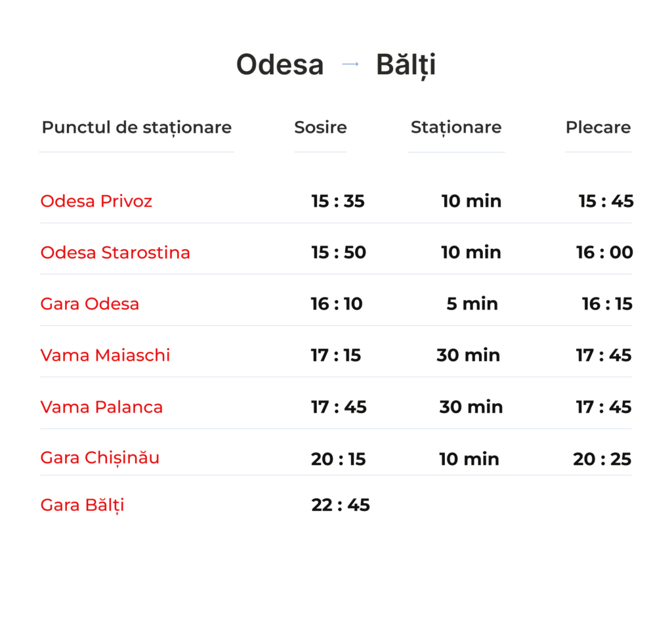Click the Punctul de staționare column header

(136, 127)
